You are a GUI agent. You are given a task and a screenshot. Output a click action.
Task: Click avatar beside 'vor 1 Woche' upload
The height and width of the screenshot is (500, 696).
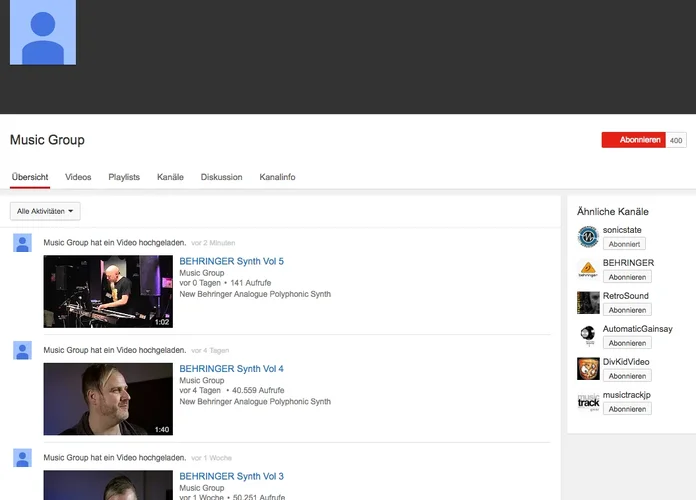pos(22,458)
